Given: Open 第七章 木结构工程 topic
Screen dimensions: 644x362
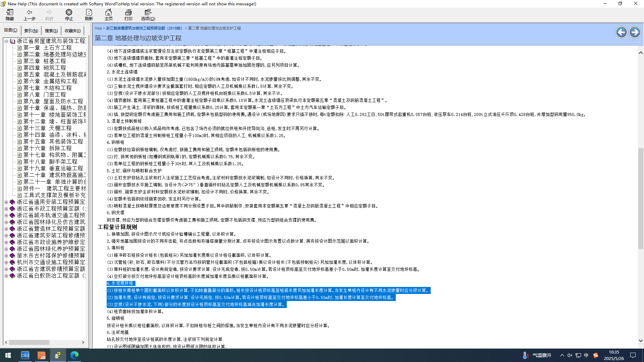Looking at the screenshot, I should [47, 88].
